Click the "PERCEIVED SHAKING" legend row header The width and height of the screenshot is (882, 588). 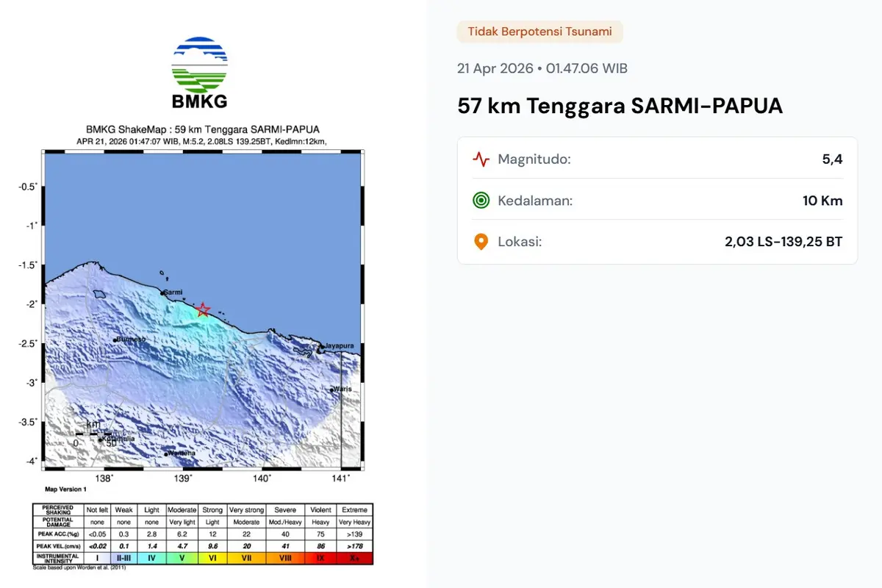pyautogui.click(x=57, y=509)
